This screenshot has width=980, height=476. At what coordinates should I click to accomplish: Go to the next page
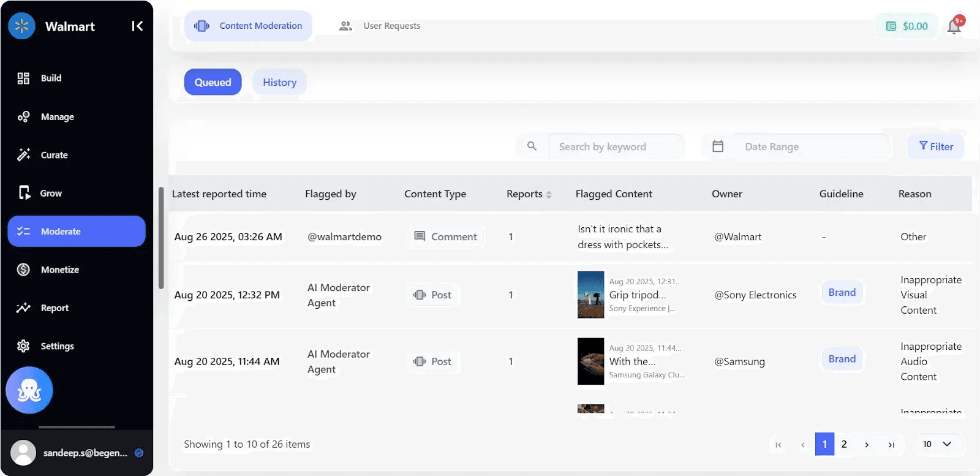(x=867, y=445)
